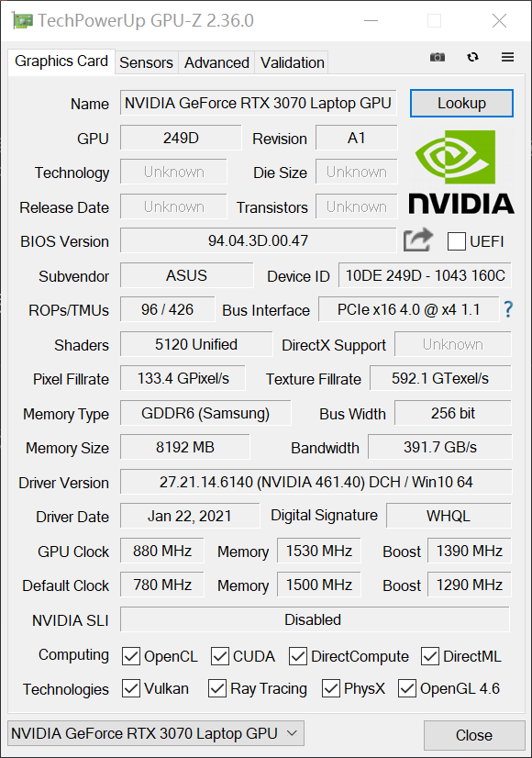Click the graphics card Name field
The height and width of the screenshot is (758, 532).
[x=258, y=103]
